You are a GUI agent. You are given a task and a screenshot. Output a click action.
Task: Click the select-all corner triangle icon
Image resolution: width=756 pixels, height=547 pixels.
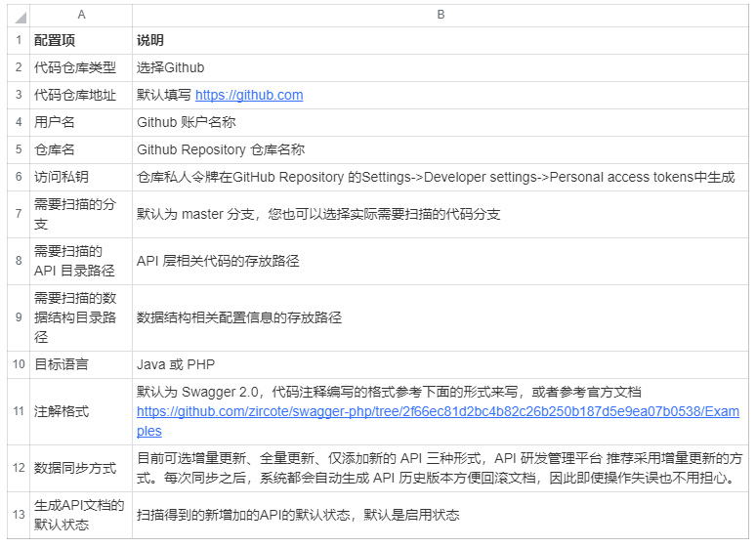click(x=21, y=19)
